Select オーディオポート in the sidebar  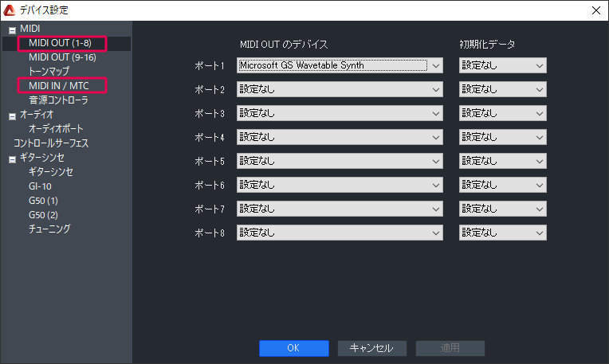56,129
